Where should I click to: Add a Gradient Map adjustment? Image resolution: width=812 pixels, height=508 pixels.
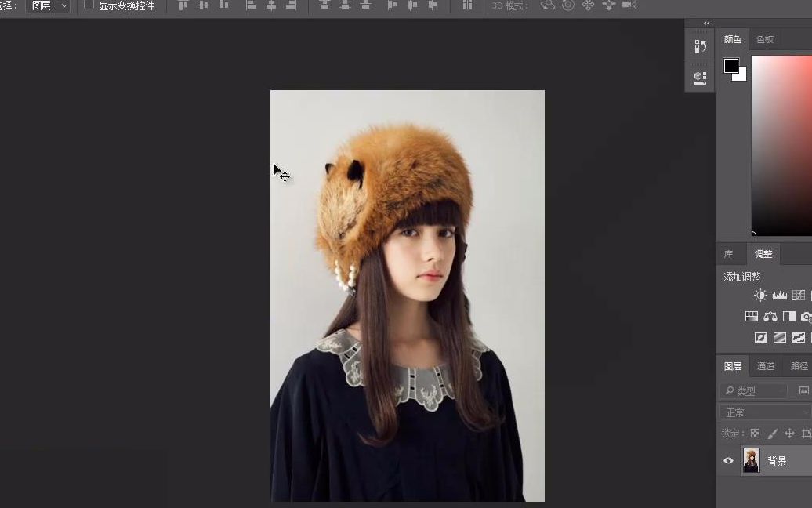(780, 337)
